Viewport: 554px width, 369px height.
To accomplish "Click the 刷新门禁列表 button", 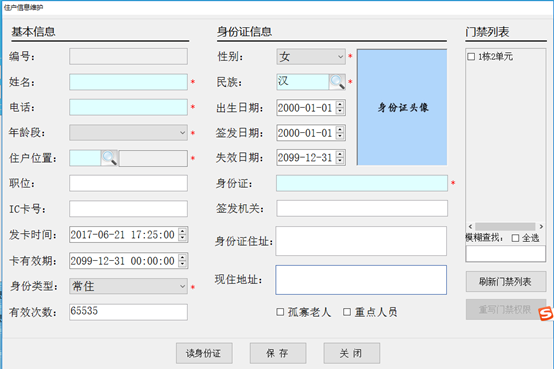I will pos(506,282).
